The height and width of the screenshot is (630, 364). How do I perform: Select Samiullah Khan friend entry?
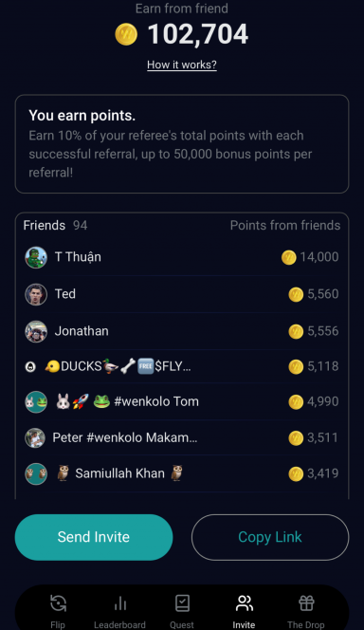coord(182,473)
